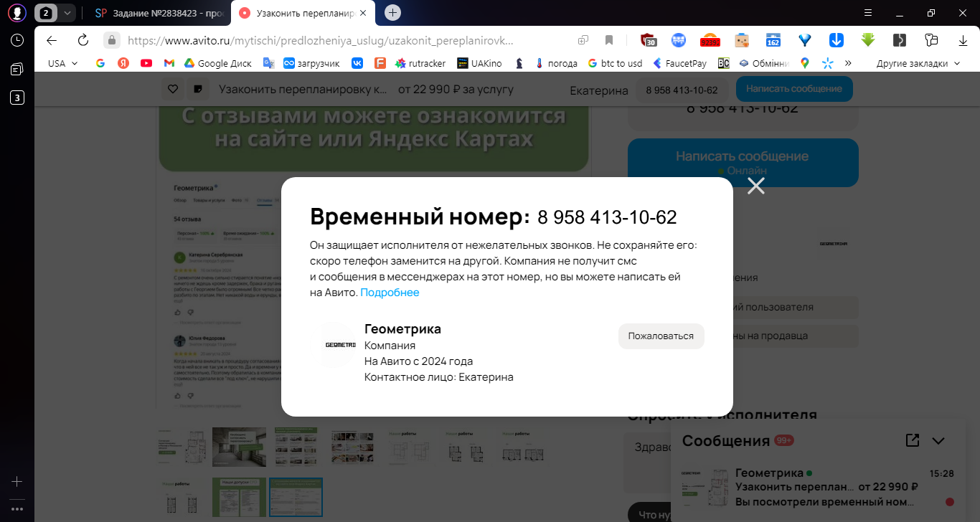The width and height of the screenshot is (980, 522).
Task: Open the collections icon in the sidebar
Action: coord(17,69)
